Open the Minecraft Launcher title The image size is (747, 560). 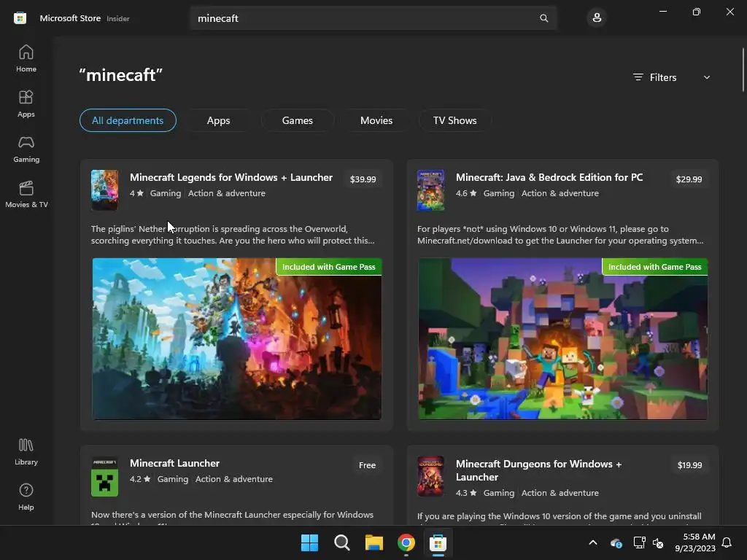[175, 463]
